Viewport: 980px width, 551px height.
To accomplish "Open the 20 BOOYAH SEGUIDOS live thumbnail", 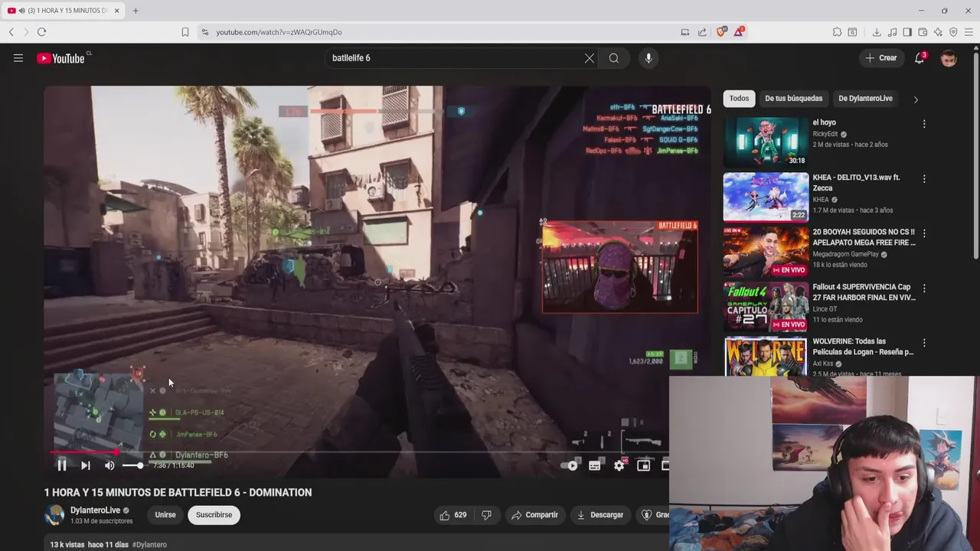I will pos(766,252).
